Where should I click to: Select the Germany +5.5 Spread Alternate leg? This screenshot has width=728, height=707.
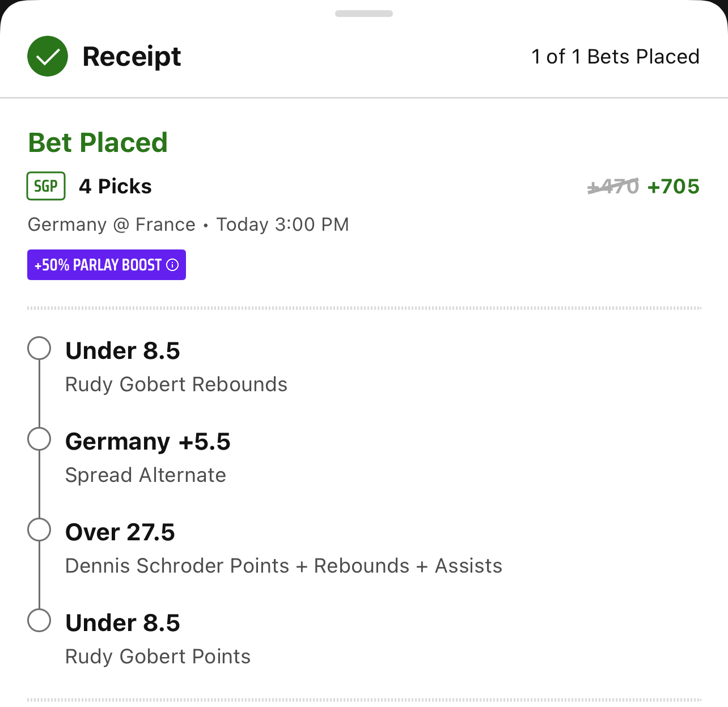[x=147, y=456]
